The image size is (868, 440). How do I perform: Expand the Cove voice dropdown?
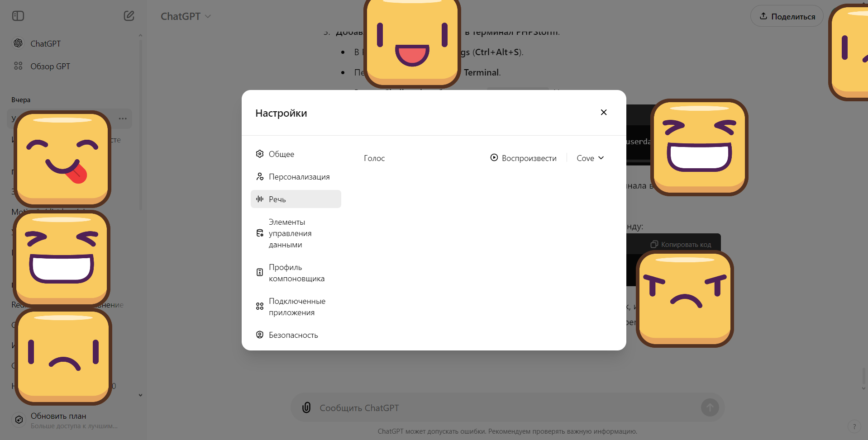click(590, 158)
